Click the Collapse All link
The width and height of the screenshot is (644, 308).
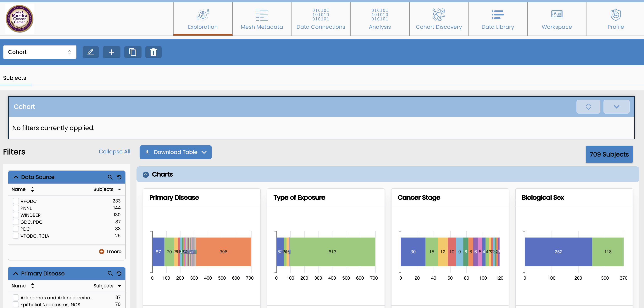tap(114, 152)
